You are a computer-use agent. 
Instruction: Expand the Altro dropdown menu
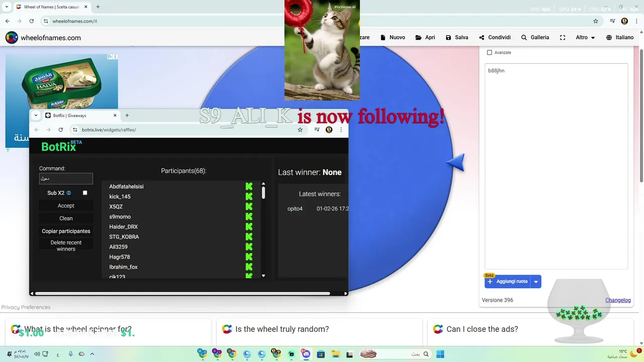click(585, 38)
